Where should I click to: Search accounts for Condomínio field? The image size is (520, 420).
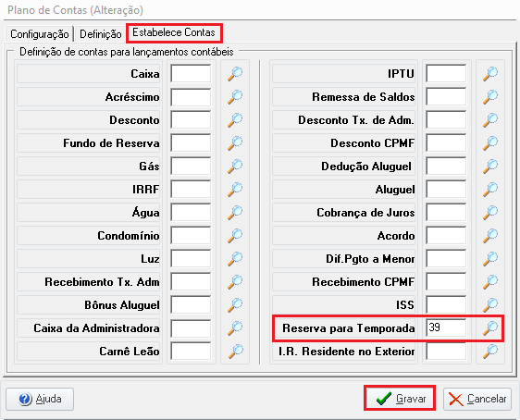[x=235, y=236]
